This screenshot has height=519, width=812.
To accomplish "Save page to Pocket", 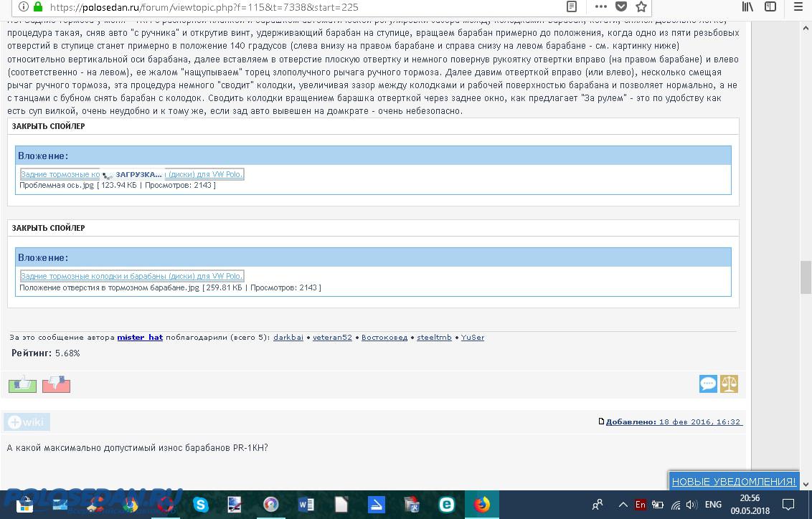I will pos(621,7).
